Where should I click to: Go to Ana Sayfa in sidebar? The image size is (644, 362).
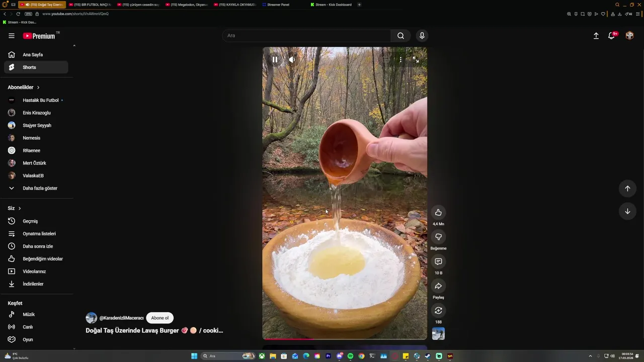pyautogui.click(x=36, y=55)
